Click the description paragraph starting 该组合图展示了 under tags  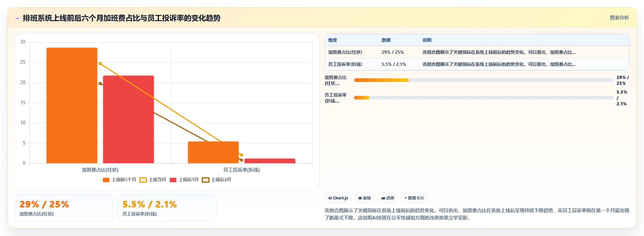tap(477, 214)
